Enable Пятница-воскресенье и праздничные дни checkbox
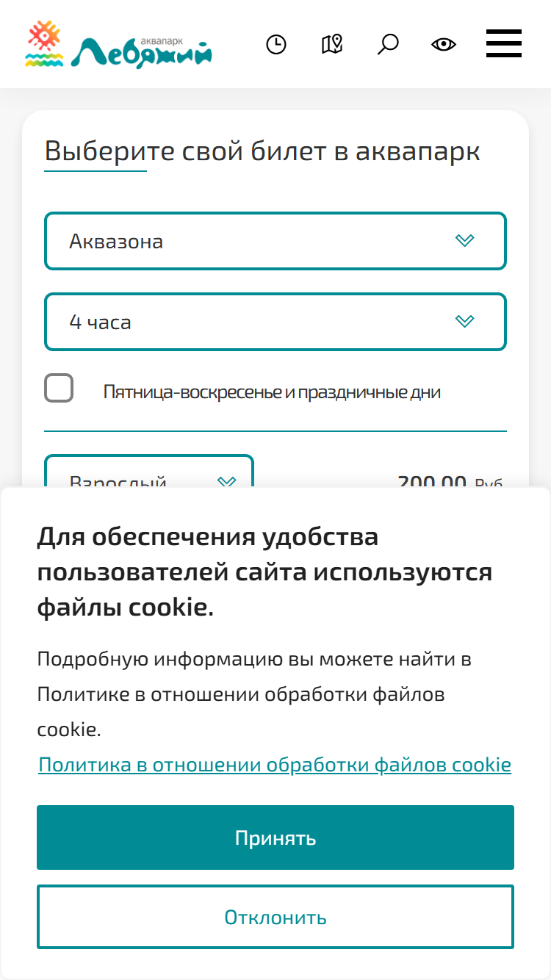Image resolution: width=551 pixels, height=980 pixels. point(59,388)
